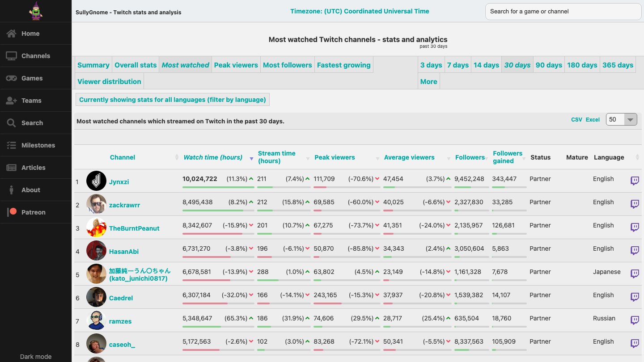Click the Patreon logo icon in sidebar
The image size is (644, 362).
tap(12, 212)
